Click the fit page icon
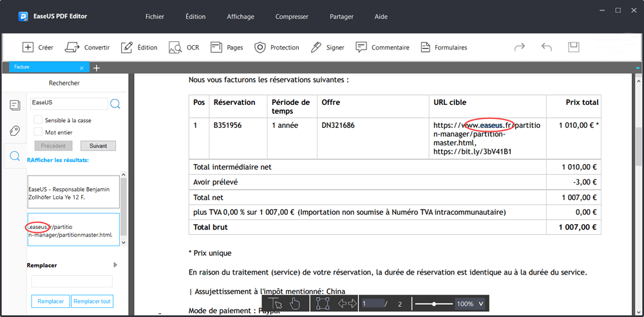The image size is (644, 317). (x=323, y=304)
